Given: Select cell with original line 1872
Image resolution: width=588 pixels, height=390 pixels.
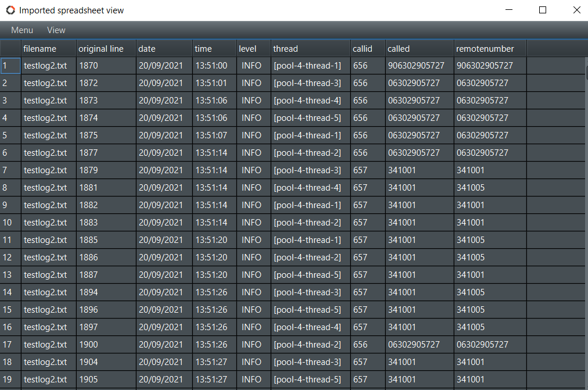Looking at the screenshot, I should click(x=106, y=83).
